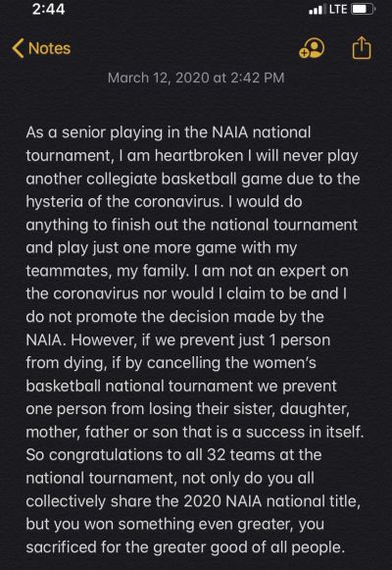Place cursor on the word heartbroken
This screenshot has height=570, width=392.
pos(199,156)
